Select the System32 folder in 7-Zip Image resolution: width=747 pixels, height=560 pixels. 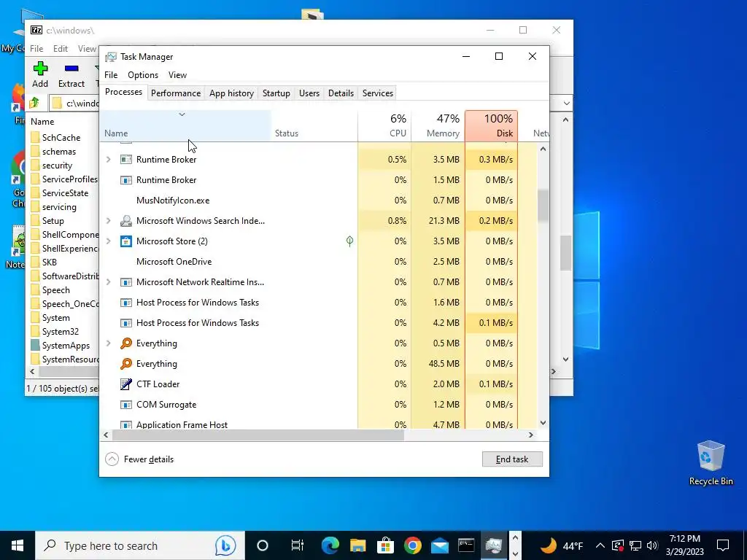(x=60, y=332)
